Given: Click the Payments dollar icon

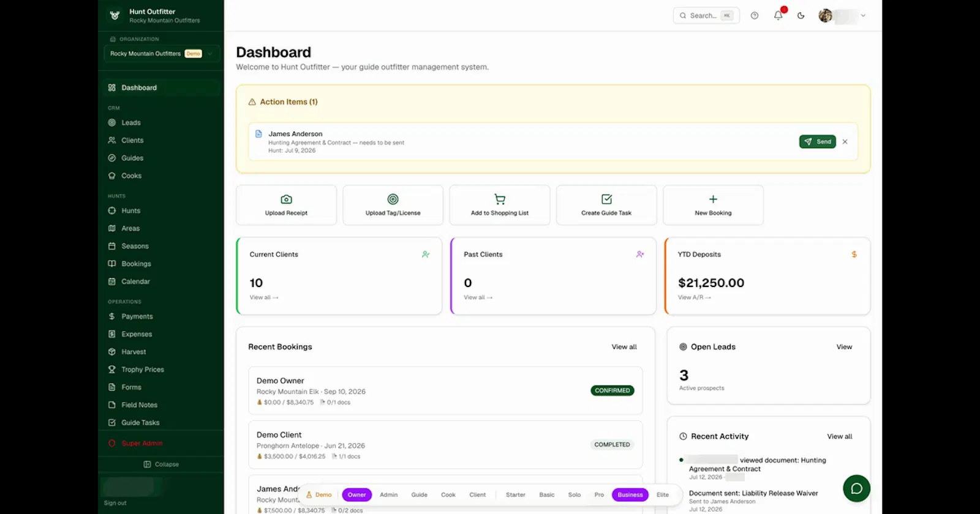Looking at the screenshot, I should (x=112, y=316).
